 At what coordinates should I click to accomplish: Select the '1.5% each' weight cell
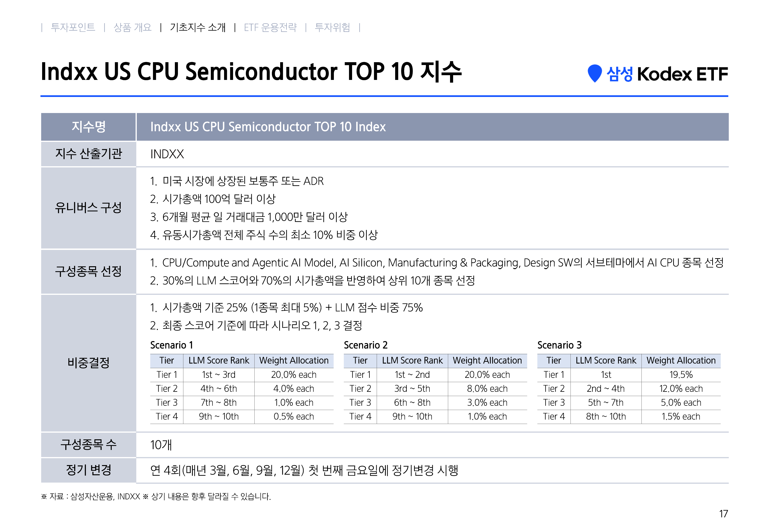pyautogui.click(x=681, y=417)
